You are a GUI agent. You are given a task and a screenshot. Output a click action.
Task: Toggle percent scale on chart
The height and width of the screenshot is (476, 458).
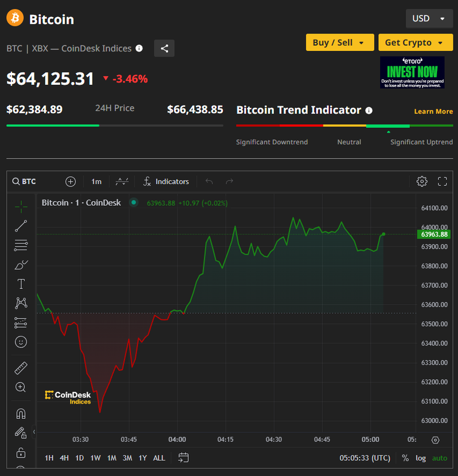[x=405, y=458]
